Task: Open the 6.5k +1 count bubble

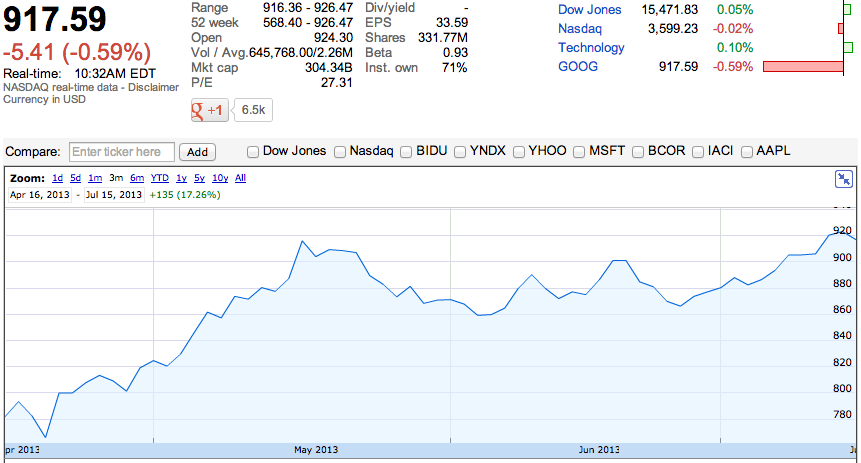Action: click(253, 110)
